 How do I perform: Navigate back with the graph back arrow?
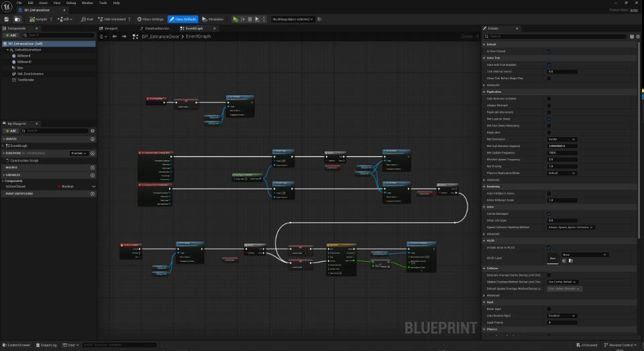pyautogui.click(x=115, y=37)
